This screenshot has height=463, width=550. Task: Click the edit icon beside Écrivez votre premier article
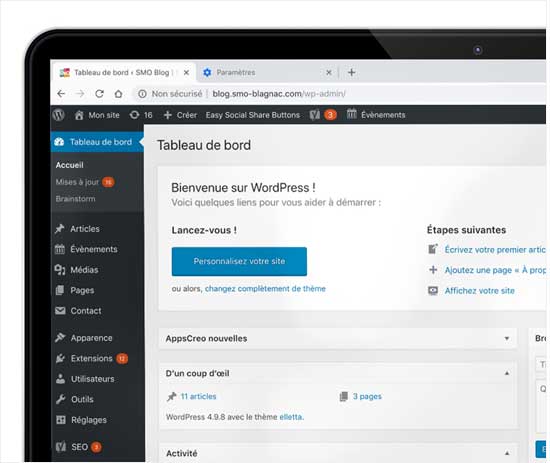coord(433,249)
